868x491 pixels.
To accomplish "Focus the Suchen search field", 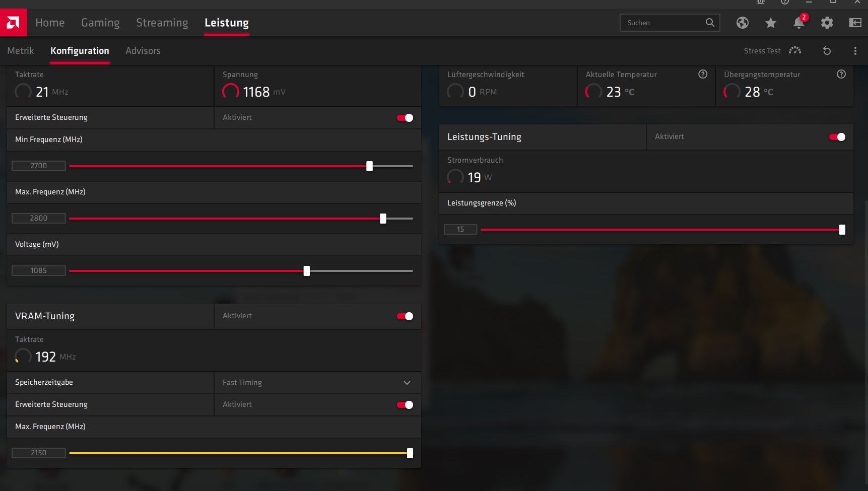I will pos(670,23).
